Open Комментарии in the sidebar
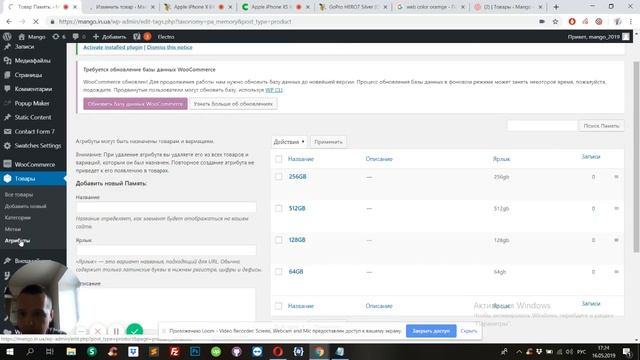640x360 pixels. 33,89
